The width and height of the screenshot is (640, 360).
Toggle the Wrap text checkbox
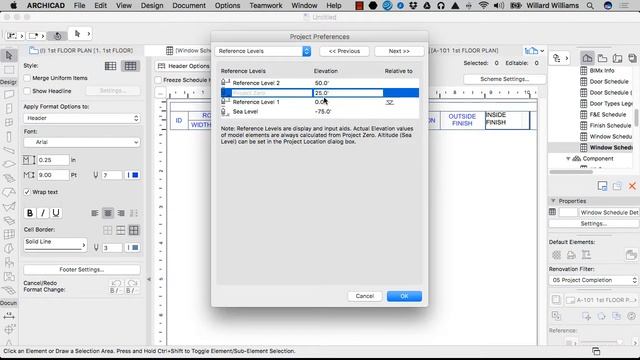coord(27,192)
